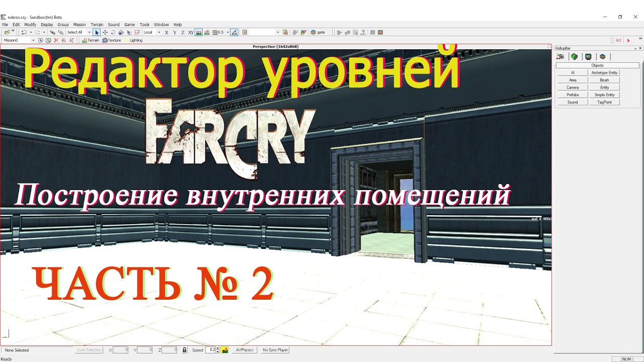This screenshot has height=362, width=644.
Task: Toggle Z axis constraint
Action: pyautogui.click(x=183, y=32)
